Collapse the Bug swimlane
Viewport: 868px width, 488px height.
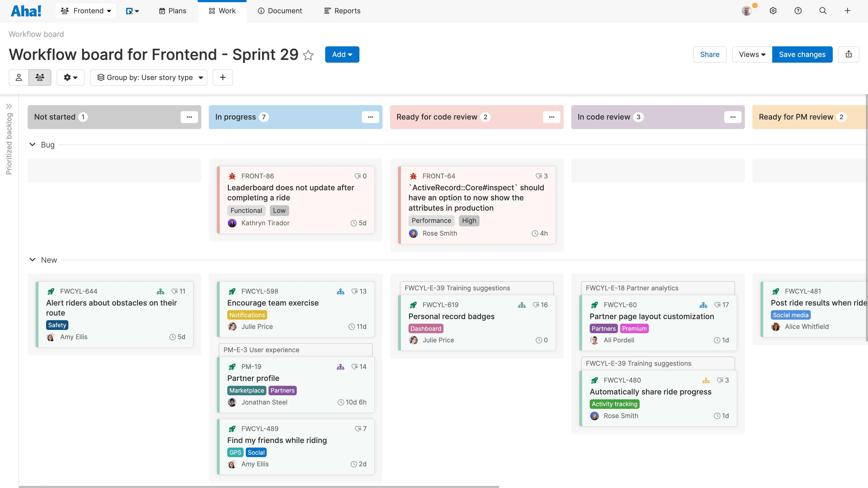[32, 145]
